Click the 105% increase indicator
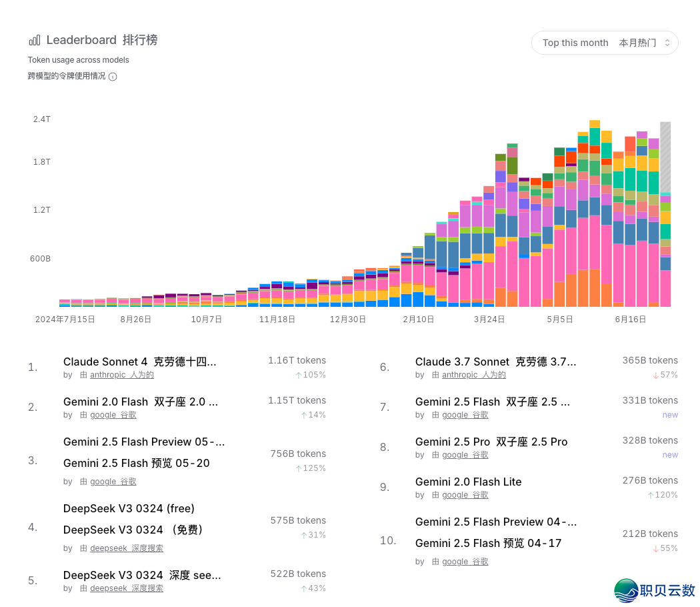Viewport: 700px width, 607px height. tap(311, 375)
